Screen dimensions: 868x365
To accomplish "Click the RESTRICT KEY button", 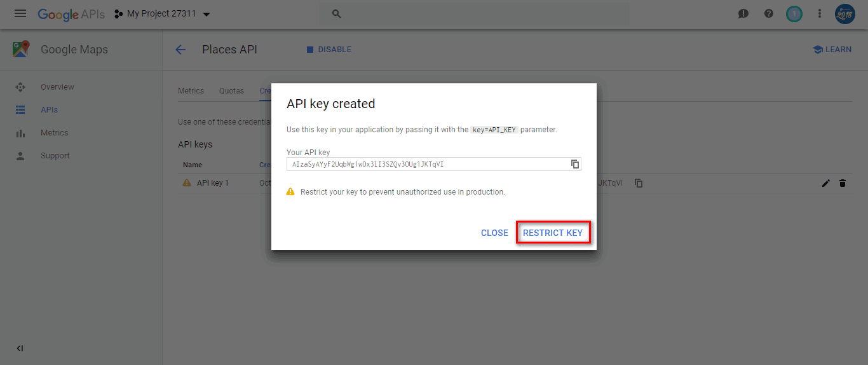I will (x=553, y=233).
